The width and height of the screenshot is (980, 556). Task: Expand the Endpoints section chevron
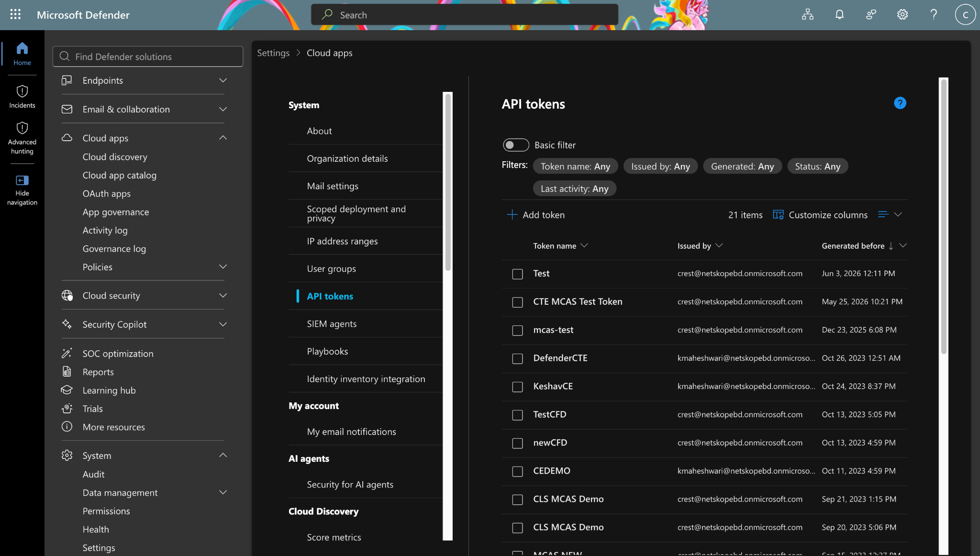tap(223, 80)
